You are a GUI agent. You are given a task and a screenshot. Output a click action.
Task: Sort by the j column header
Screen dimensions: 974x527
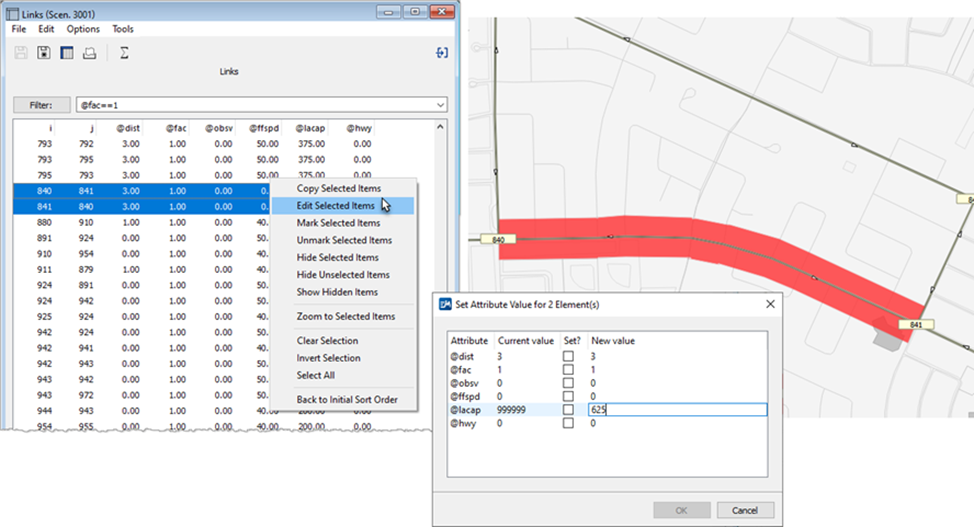tap(91, 128)
